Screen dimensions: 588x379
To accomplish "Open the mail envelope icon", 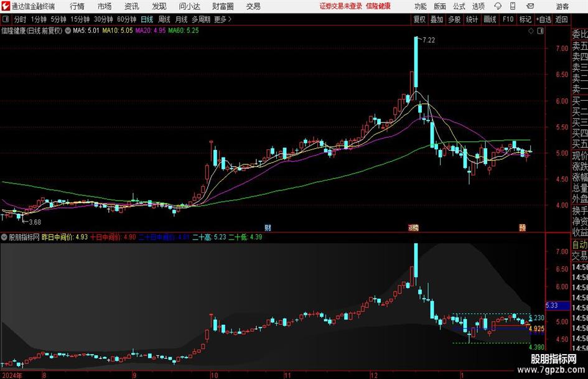I will tap(530, 6).
